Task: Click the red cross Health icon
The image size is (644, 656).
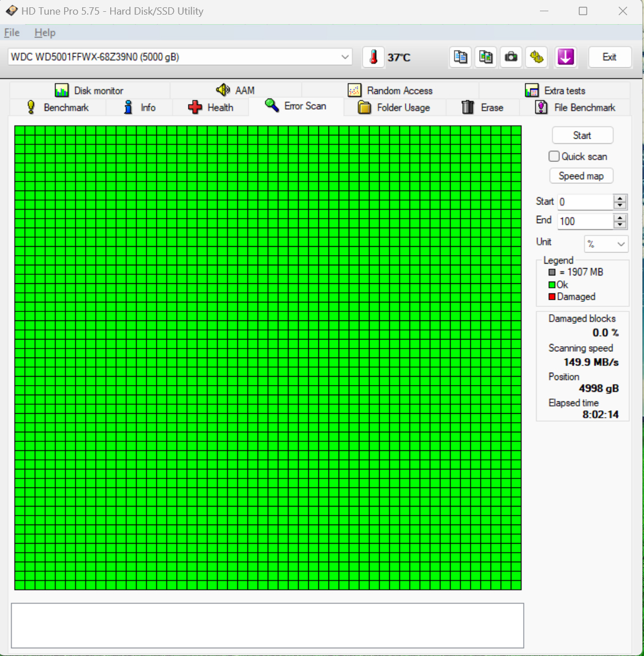Action: [195, 107]
